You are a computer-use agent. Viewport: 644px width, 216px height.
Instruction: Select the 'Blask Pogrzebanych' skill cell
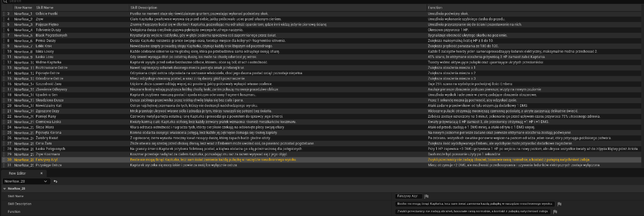[x=53, y=35]
